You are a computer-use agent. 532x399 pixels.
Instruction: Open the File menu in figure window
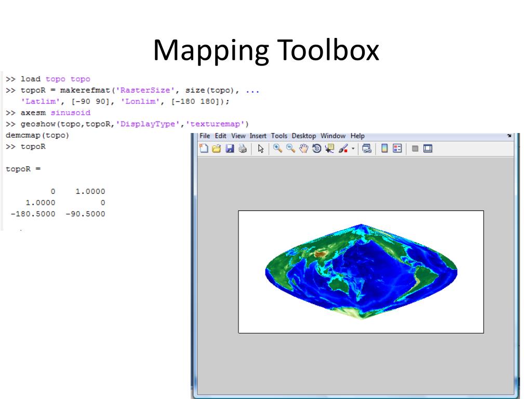pos(205,136)
